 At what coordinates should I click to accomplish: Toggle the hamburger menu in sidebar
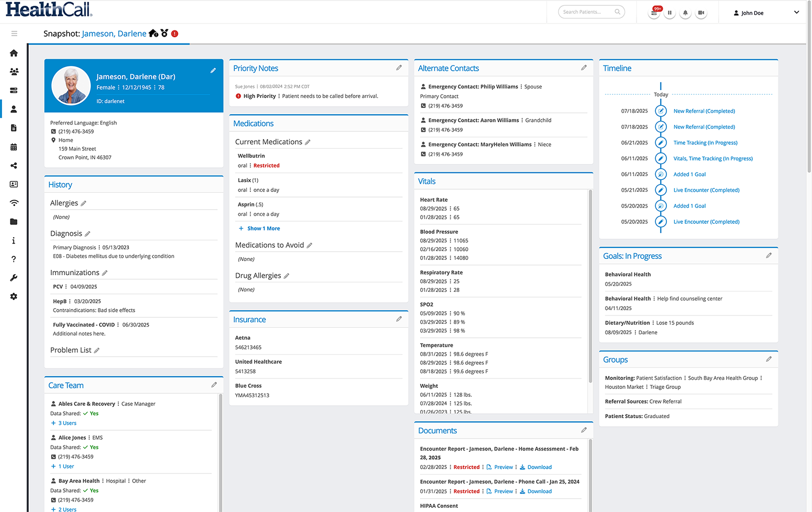coord(14,34)
